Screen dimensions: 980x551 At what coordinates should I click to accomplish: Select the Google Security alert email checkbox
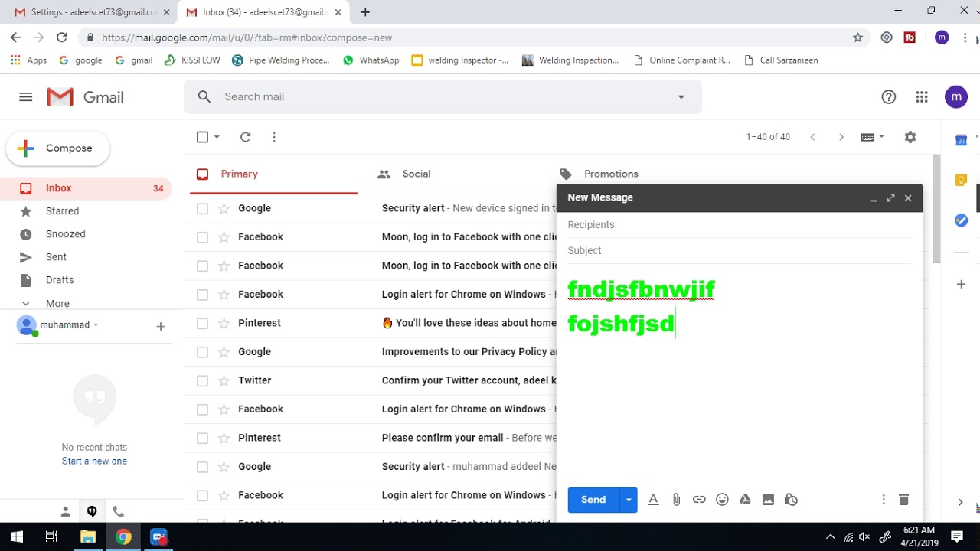202,208
